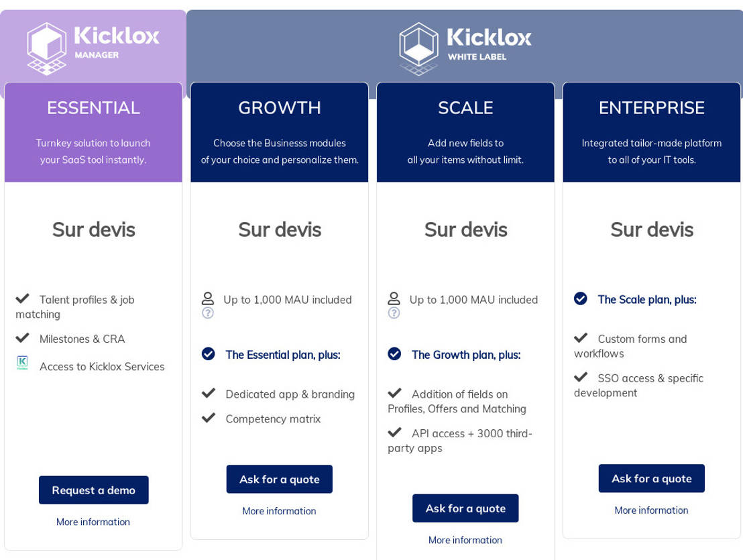Open More information under the Essential plan
This screenshot has height=560, width=743.
coord(93,522)
